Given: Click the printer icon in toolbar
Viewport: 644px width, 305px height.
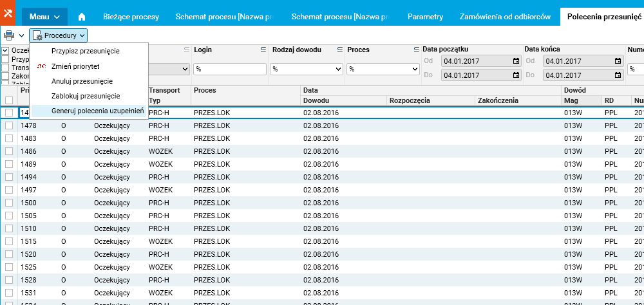Looking at the screenshot, I should tap(9, 36).
